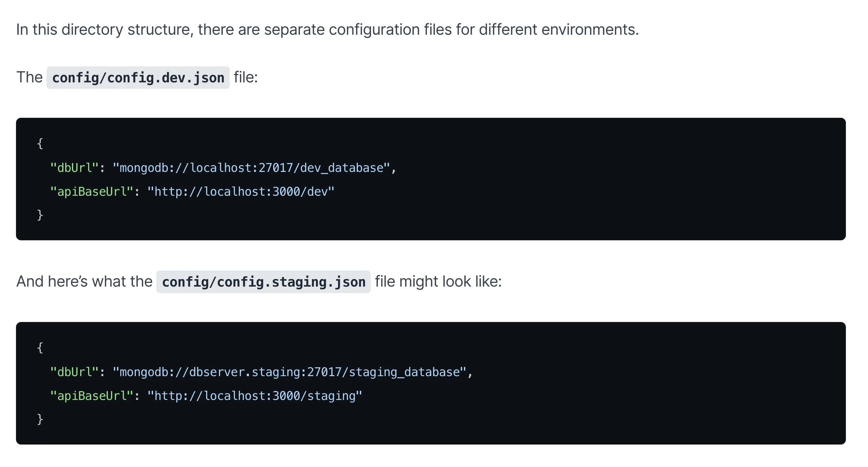Click the opening brace in dev code block
868x467 pixels.
point(40,144)
